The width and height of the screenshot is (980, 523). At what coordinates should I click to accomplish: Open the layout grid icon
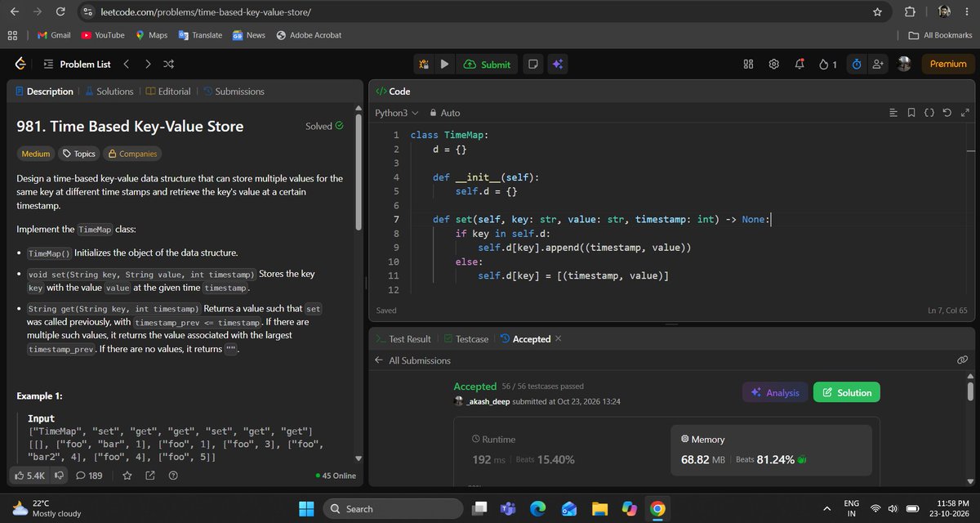[748, 64]
